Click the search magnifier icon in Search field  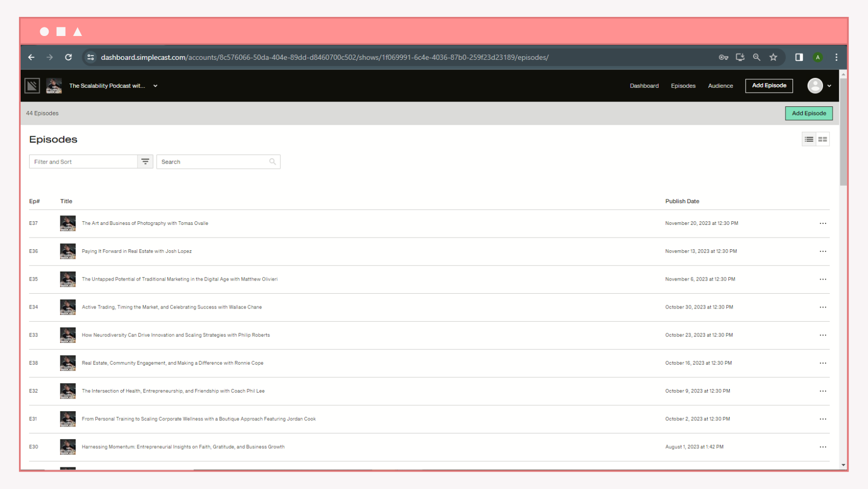click(x=273, y=162)
